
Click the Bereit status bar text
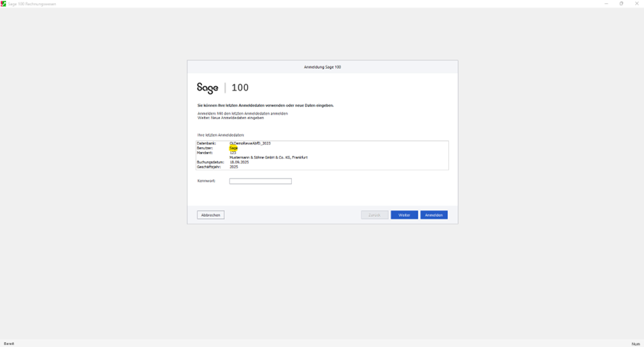[x=9, y=344]
